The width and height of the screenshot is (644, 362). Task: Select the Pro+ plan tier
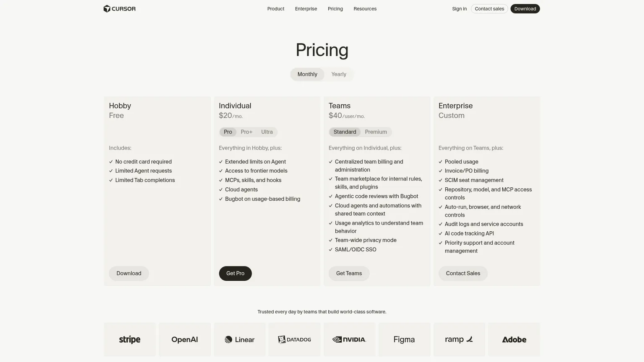pos(247,132)
